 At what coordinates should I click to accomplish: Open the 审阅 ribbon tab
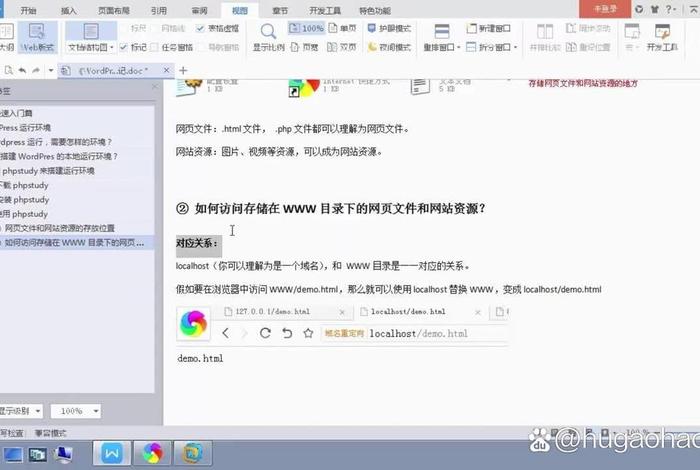(199, 11)
